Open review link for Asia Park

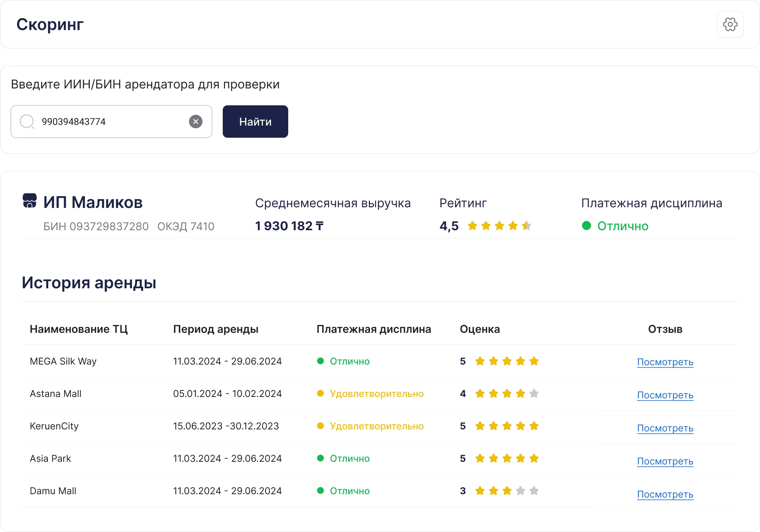(x=665, y=461)
